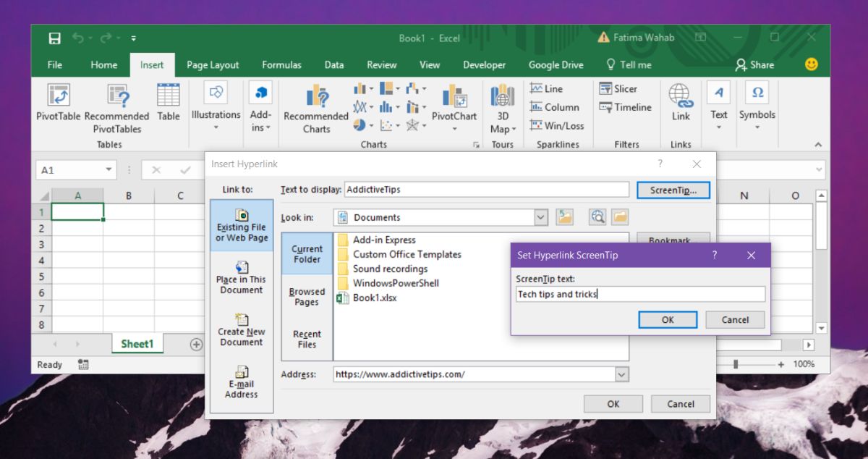Open Recommended PivotTables

pyautogui.click(x=117, y=109)
